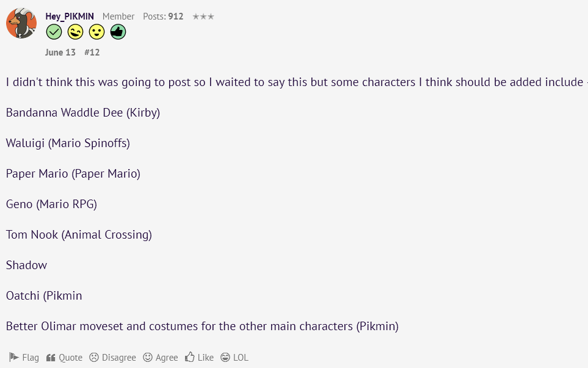Mark Disagree on the post
The width and height of the screenshot is (588, 368).
(112, 358)
